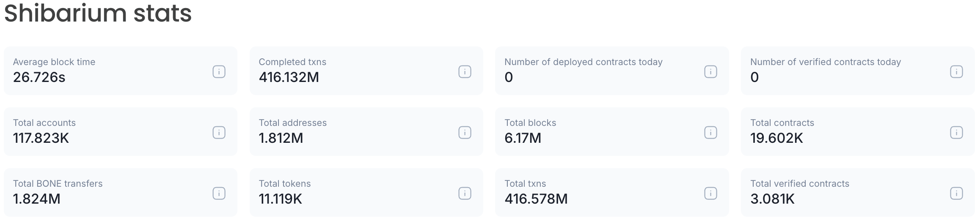The width and height of the screenshot is (980, 218).
Task: Show info for deployed contracts today
Action: [710, 72]
